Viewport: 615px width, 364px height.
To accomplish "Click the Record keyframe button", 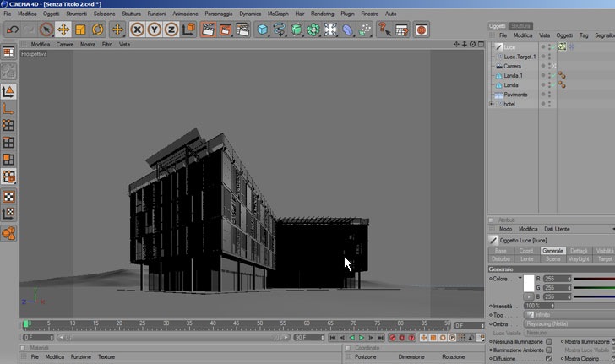I will coord(393,337).
